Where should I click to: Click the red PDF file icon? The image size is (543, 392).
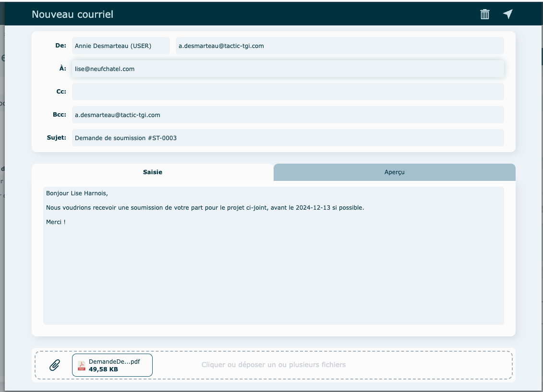[x=82, y=366]
